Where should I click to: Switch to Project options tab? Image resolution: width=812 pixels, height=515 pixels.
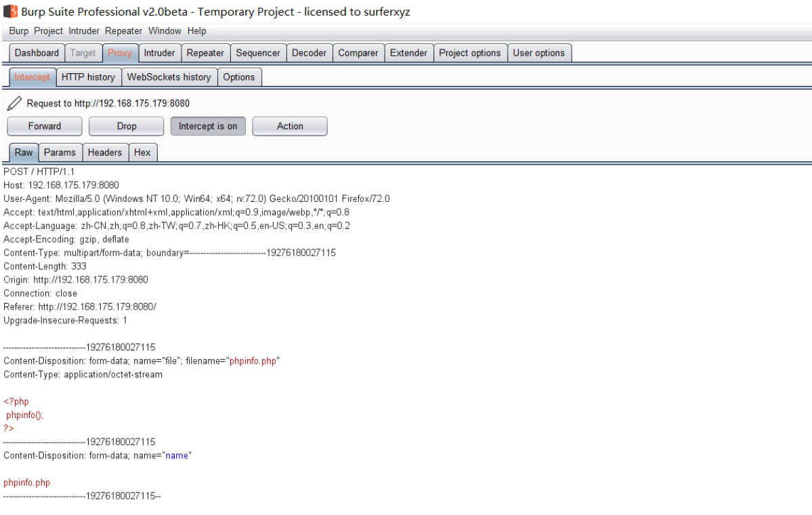coord(470,53)
